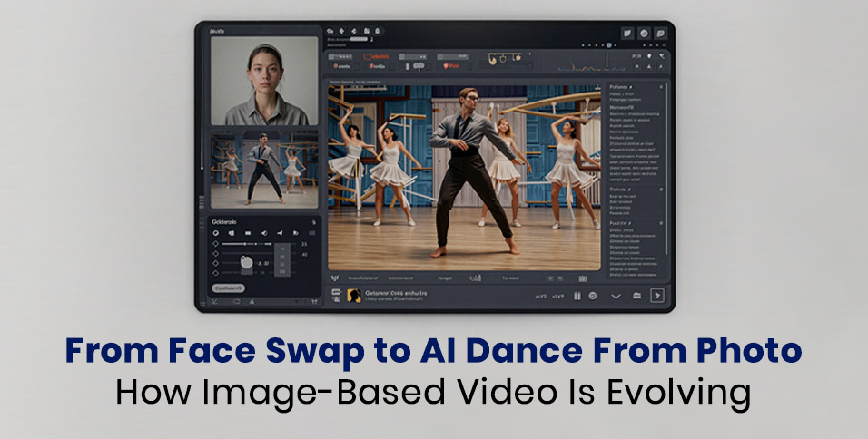This screenshot has height=439, width=868.
Task: Click the diamond keyframe icon on the top slider row
Action: [215, 244]
